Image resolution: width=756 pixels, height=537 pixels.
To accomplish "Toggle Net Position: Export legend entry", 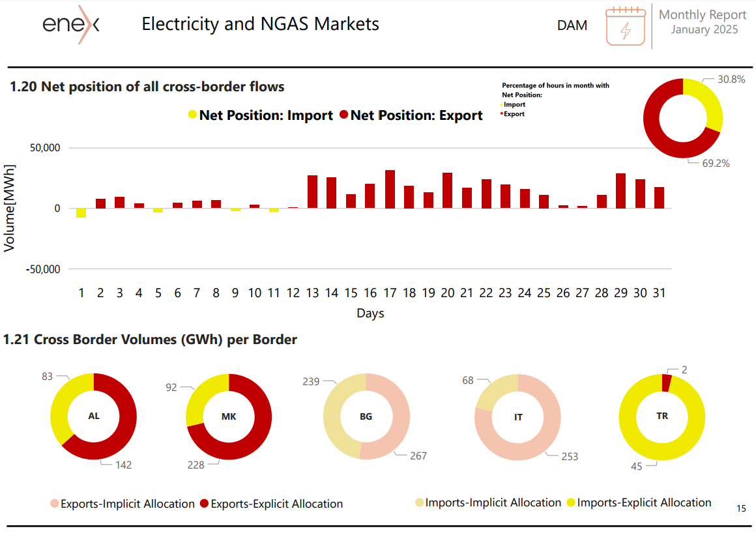I will [411, 115].
